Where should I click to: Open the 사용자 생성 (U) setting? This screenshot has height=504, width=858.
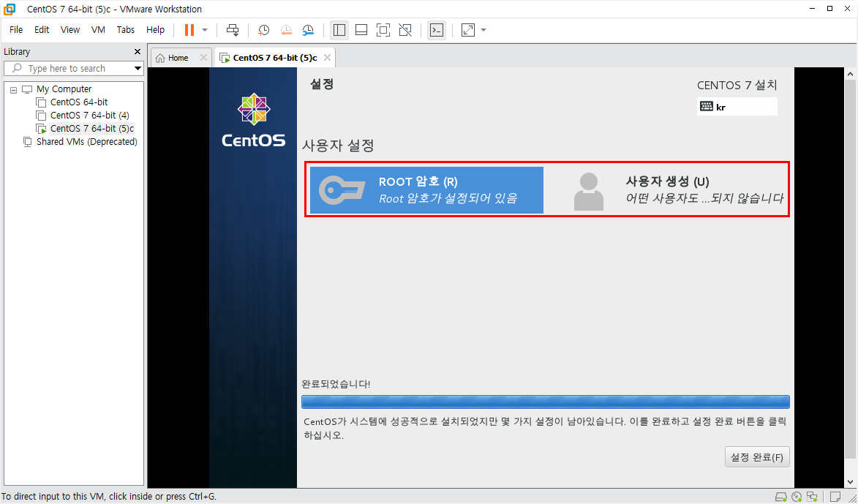pyautogui.click(x=677, y=190)
